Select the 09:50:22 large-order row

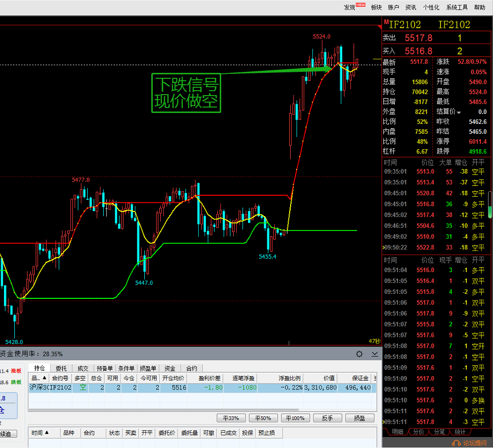pyautogui.click(x=435, y=248)
